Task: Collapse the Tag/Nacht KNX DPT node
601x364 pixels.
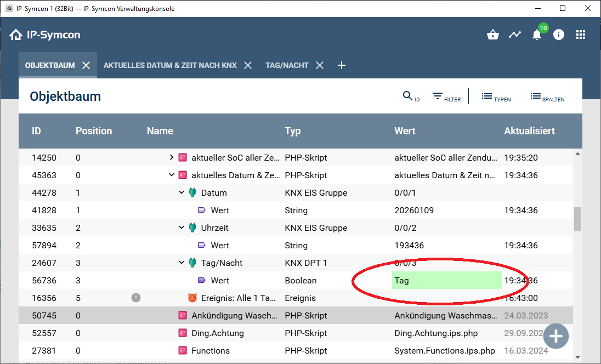Action: point(182,263)
